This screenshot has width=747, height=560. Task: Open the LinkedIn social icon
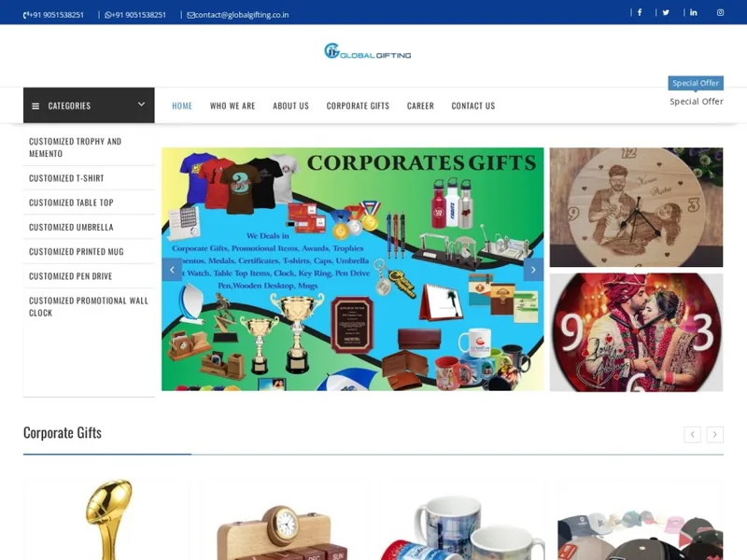tap(693, 12)
